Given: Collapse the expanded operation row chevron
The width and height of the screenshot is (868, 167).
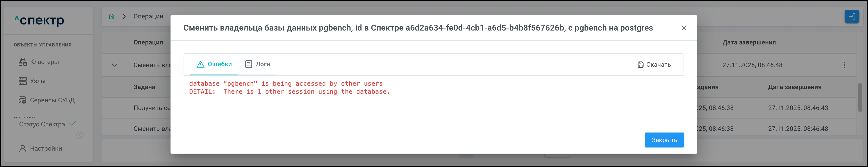Looking at the screenshot, I should [115, 65].
